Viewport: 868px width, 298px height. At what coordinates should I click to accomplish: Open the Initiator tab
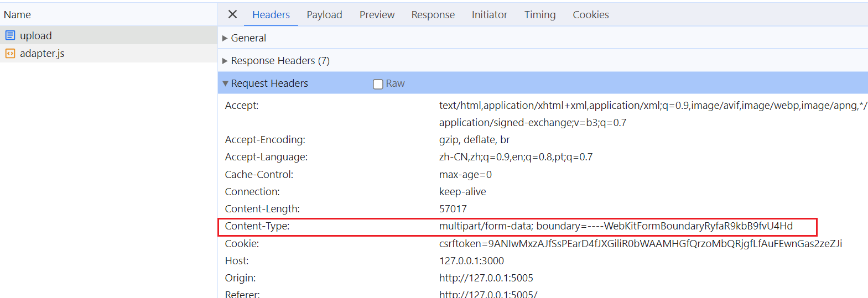489,15
